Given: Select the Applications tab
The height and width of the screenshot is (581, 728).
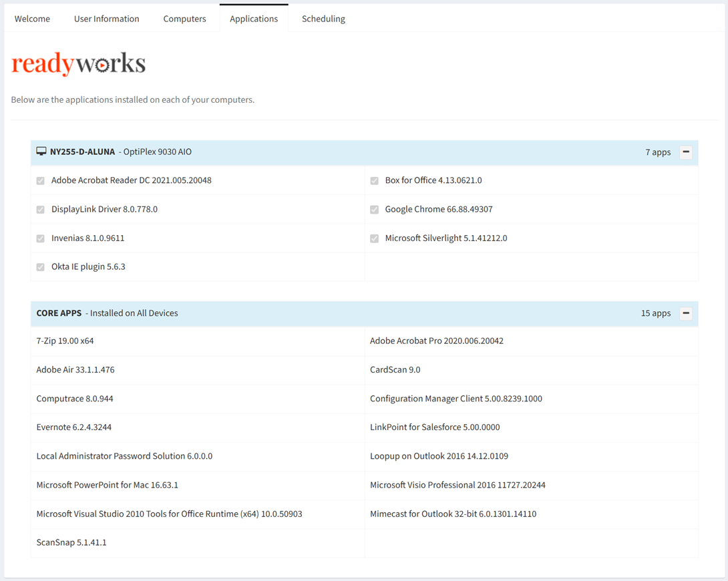Looking at the screenshot, I should (x=254, y=19).
